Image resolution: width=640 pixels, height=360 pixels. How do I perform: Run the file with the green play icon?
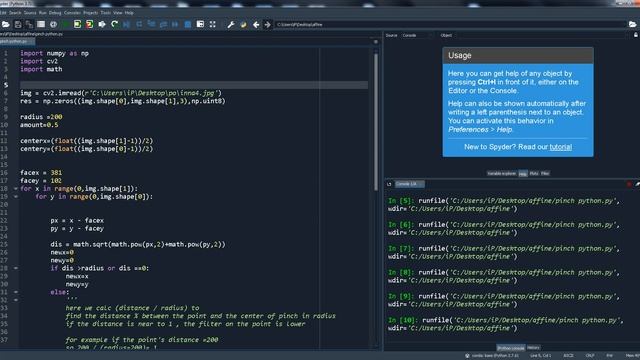pos(65,24)
